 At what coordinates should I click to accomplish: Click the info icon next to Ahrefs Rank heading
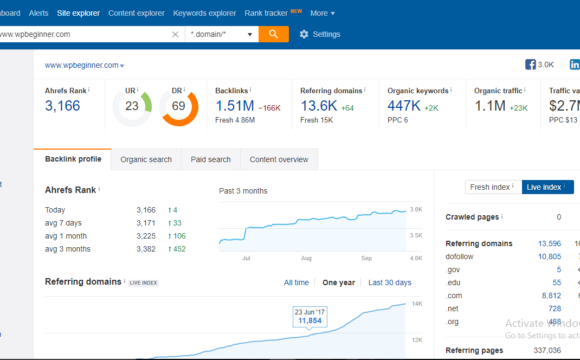click(99, 189)
